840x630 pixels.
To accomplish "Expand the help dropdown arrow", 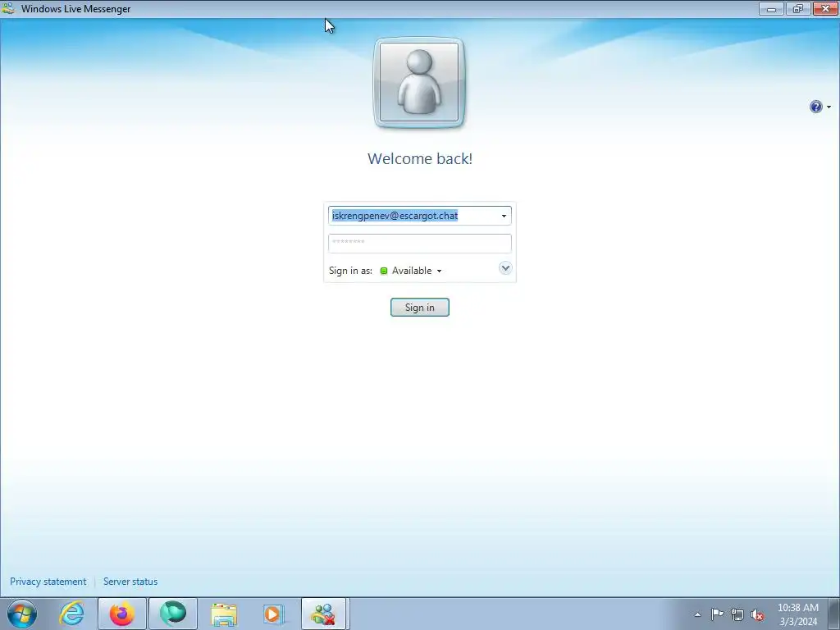I will pyautogui.click(x=829, y=107).
